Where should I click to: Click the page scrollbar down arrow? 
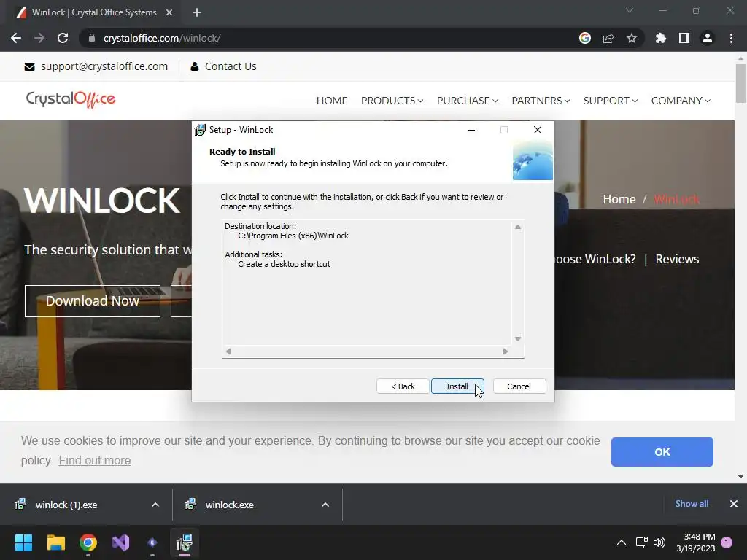740,477
